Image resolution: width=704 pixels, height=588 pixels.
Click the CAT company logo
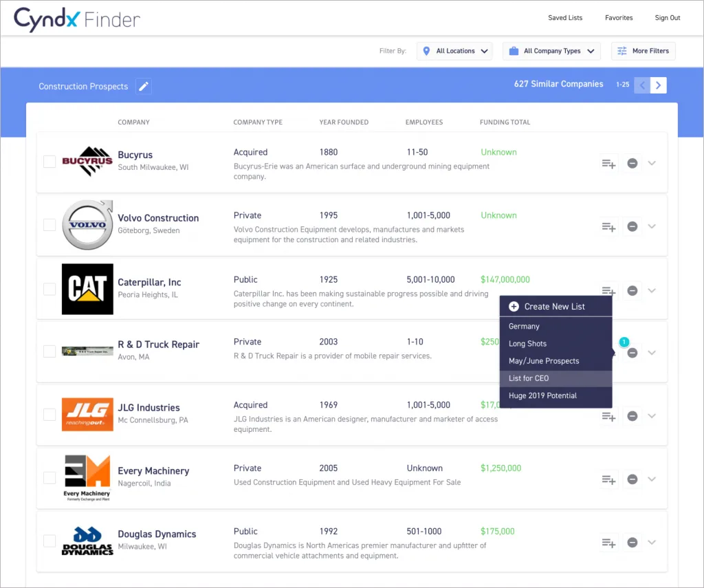(x=87, y=289)
